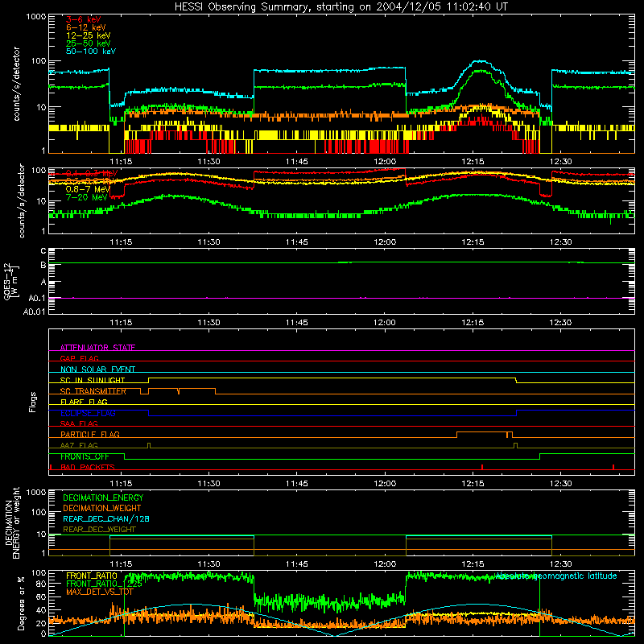This screenshot has height=644, width=644.
Task: Click '1000' on the decimation panel y-axis
Action: [x=36, y=493]
